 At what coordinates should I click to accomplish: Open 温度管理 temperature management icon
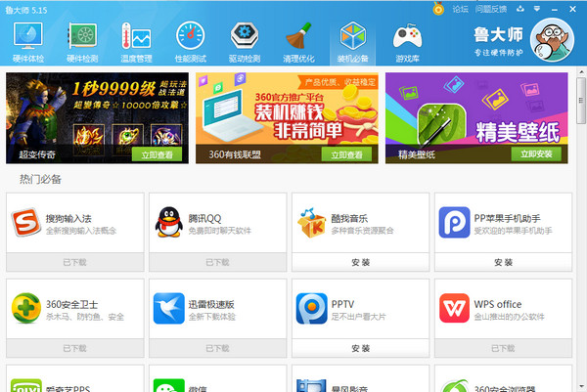(x=136, y=41)
